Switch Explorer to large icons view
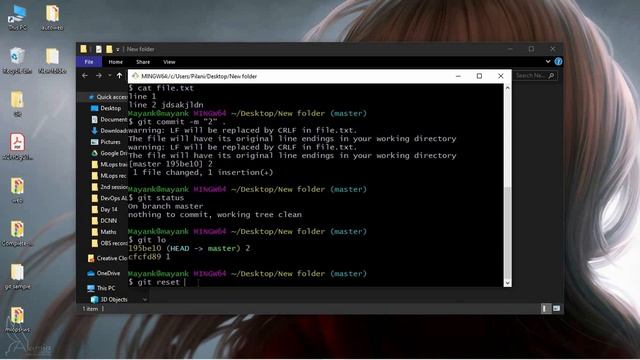Image resolution: width=640 pixels, height=360 pixels. [x=556, y=309]
